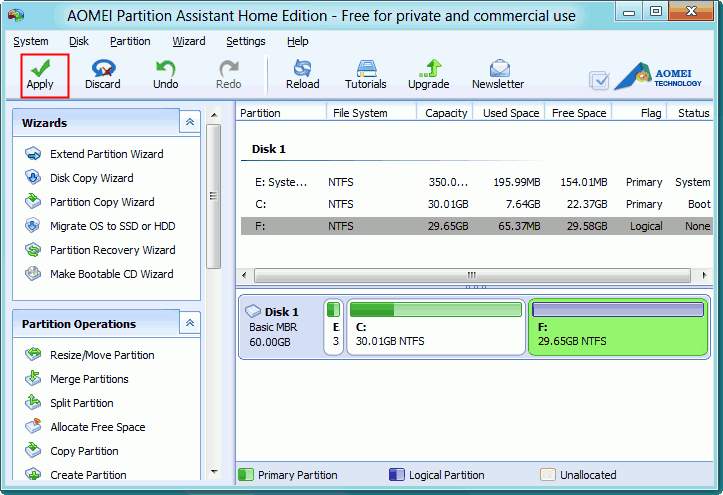Sort by Capacity column header
723x495 pixels.
click(444, 113)
